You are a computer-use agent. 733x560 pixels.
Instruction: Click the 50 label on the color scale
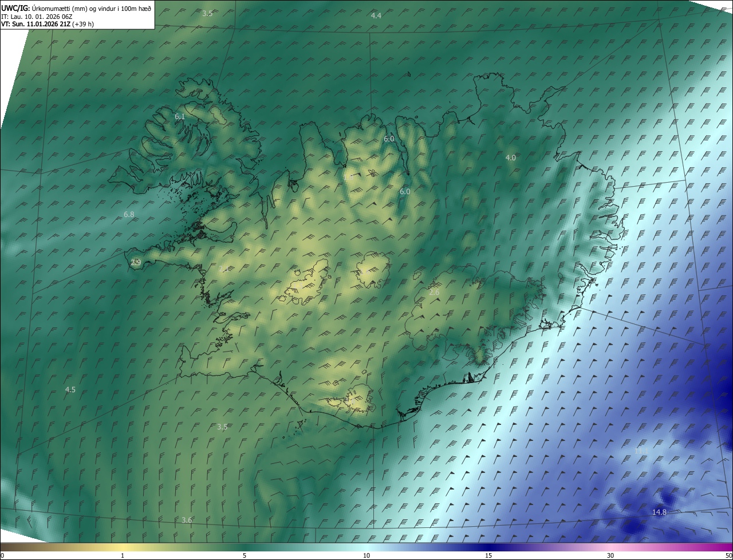click(x=728, y=556)
